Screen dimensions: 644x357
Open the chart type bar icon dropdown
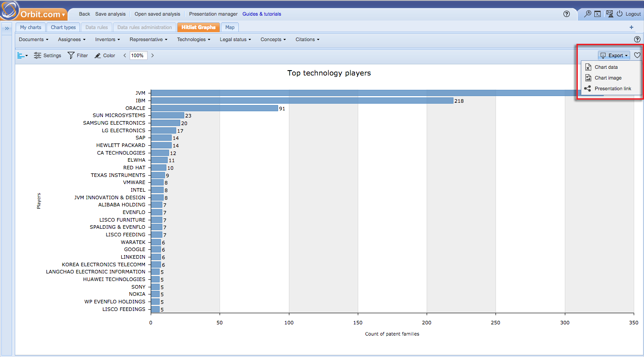tap(22, 55)
